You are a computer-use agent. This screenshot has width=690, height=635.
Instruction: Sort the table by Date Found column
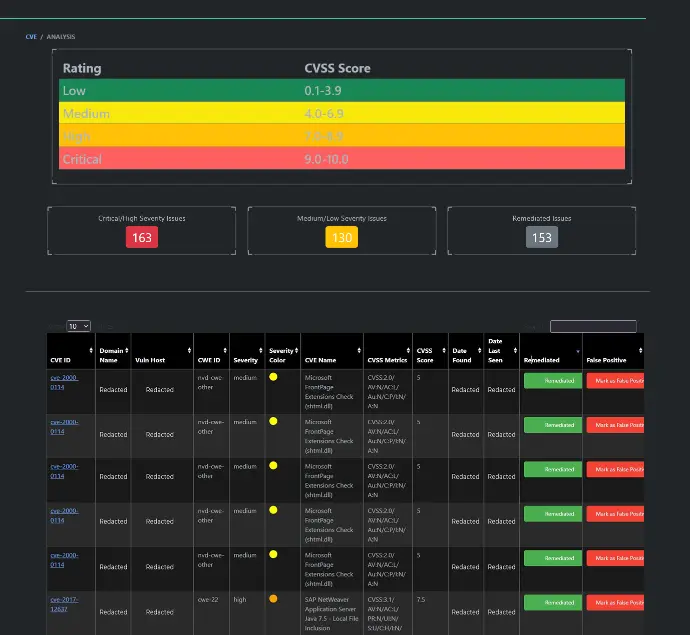click(466, 351)
